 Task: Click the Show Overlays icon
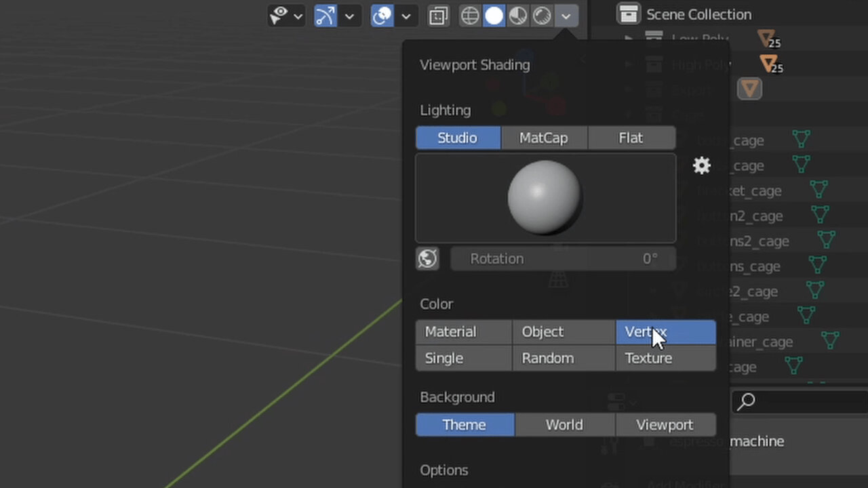(437, 16)
